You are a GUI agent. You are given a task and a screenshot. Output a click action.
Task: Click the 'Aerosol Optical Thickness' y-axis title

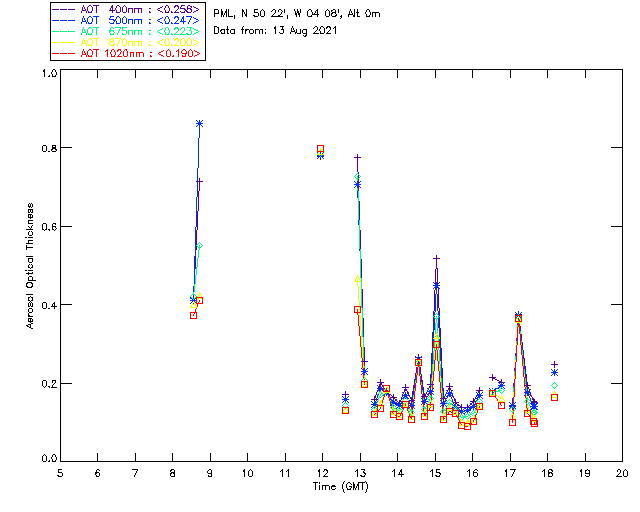click(31, 266)
